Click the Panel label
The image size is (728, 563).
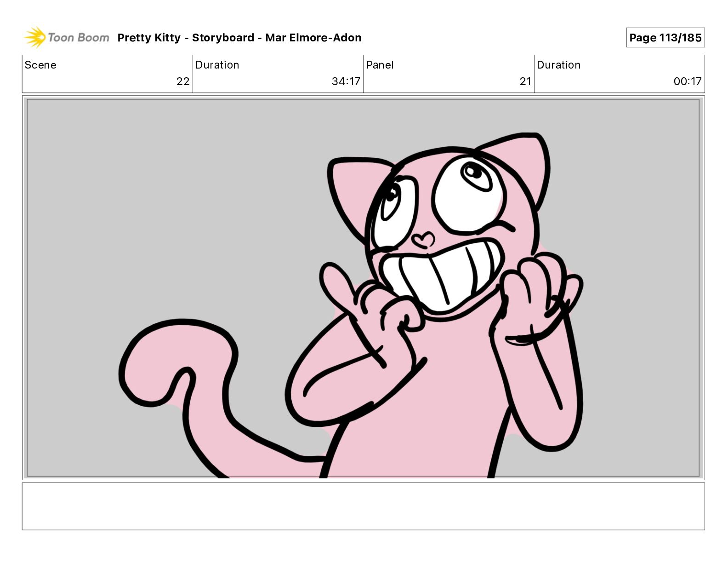(380, 65)
